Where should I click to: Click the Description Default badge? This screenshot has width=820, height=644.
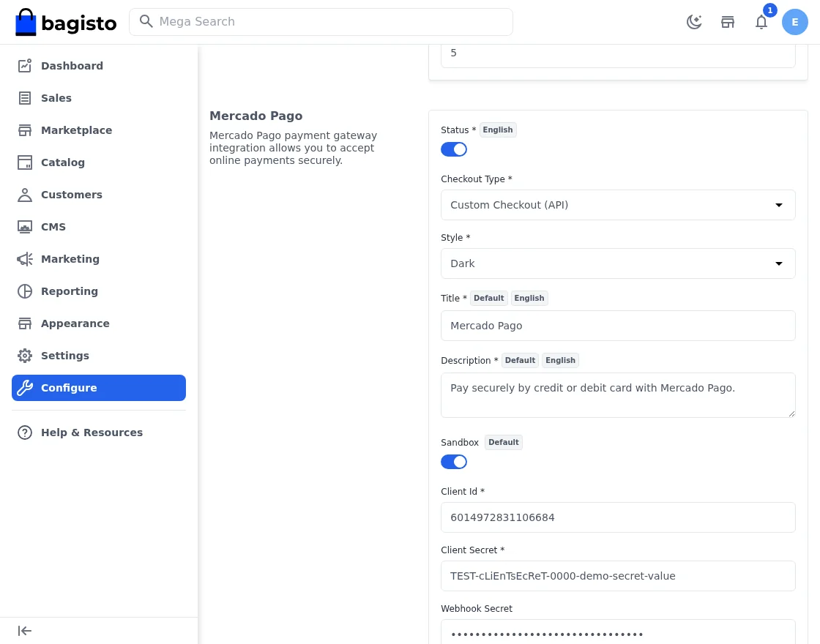tap(521, 360)
